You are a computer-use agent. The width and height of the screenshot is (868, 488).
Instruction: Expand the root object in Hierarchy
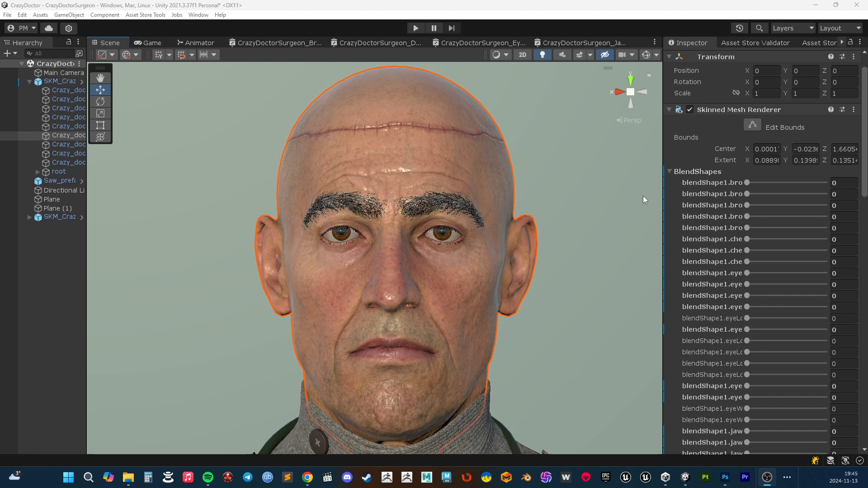pos(38,172)
